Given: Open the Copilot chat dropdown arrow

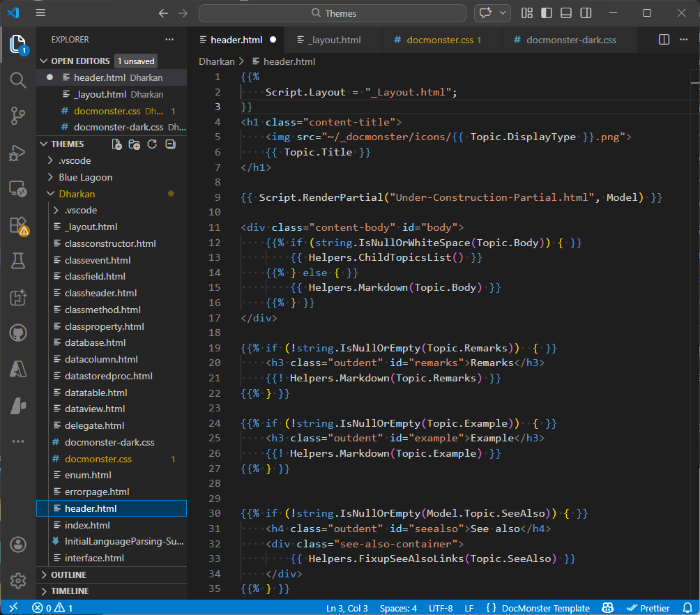Looking at the screenshot, I should coord(503,13).
